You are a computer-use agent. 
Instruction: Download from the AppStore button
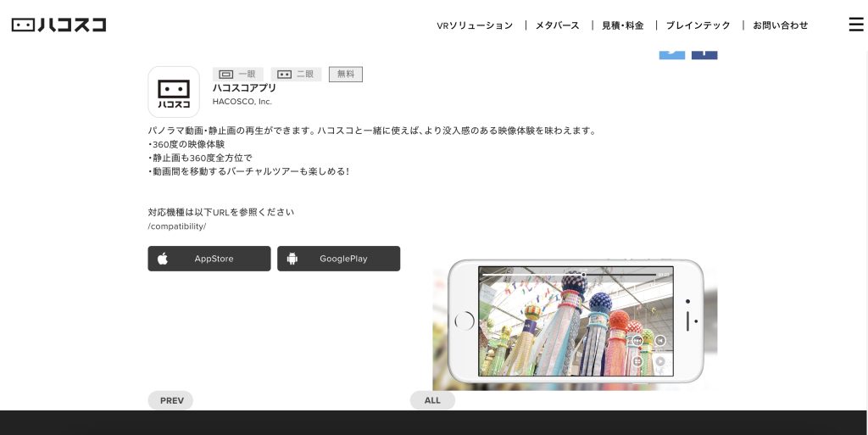(x=209, y=259)
